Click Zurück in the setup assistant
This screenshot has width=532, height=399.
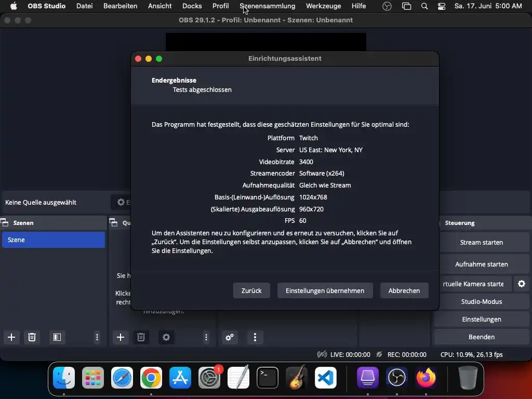pyautogui.click(x=251, y=291)
